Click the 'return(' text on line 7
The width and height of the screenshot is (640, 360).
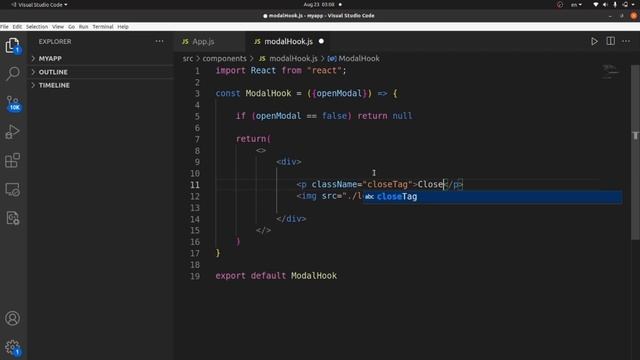click(x=253, y=139)
